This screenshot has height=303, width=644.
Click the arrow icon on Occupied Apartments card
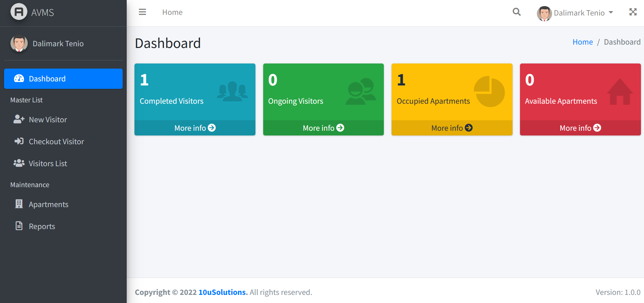tap(469, 128)
